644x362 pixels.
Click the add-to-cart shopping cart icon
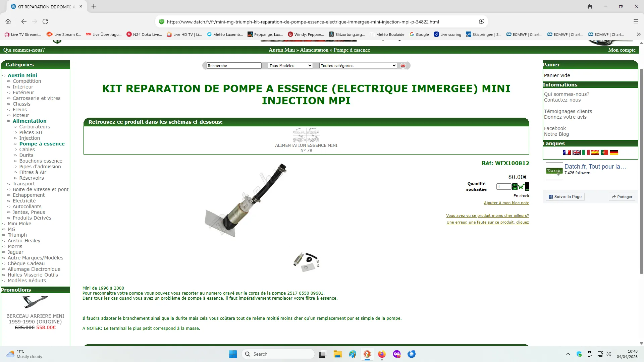[x=521, y=187]
